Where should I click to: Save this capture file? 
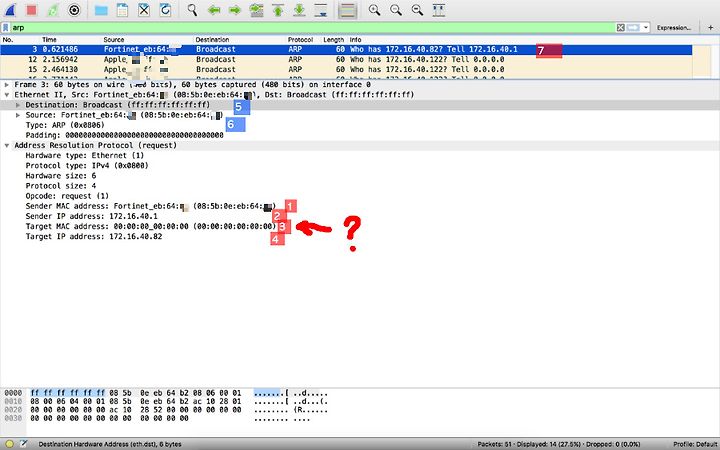pyautogui.click(x=122, y=10)
